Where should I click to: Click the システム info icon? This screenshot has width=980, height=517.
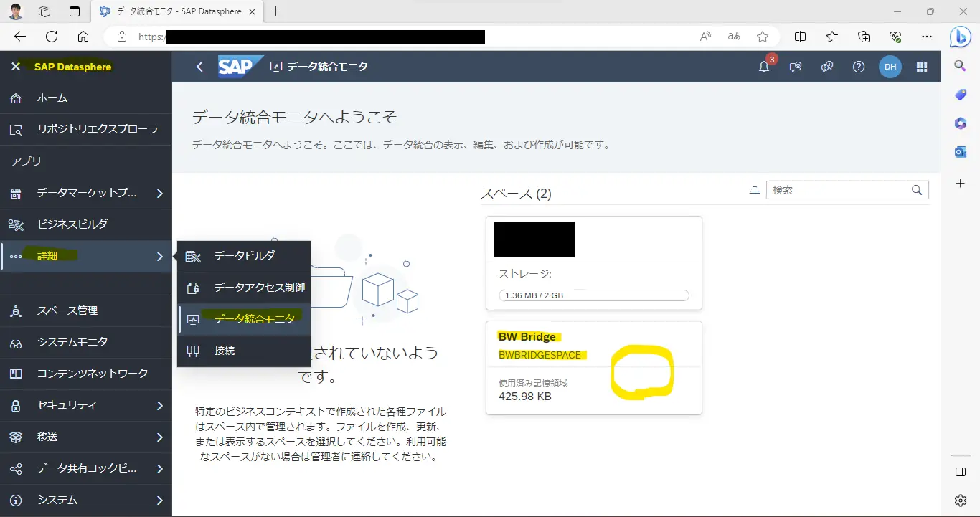click(x=16, y=501)
